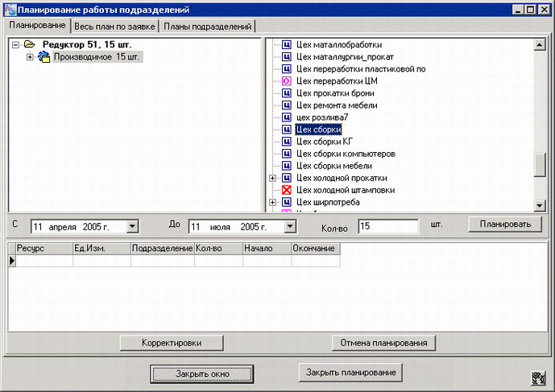Screen dimensions: 555x392
Task: Click icon next to Цех переработки пластиковой по
Action: tap(286, 69)
